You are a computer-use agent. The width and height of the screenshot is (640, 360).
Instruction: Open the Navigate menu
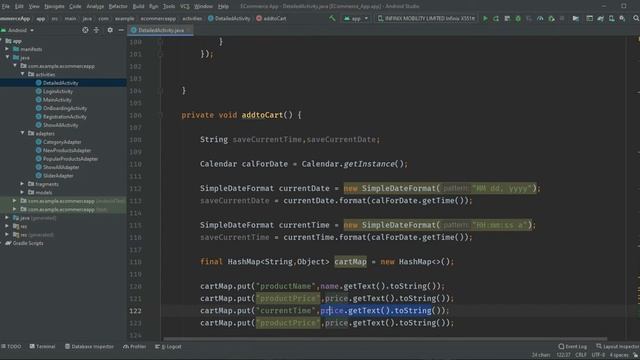[54, 6]
